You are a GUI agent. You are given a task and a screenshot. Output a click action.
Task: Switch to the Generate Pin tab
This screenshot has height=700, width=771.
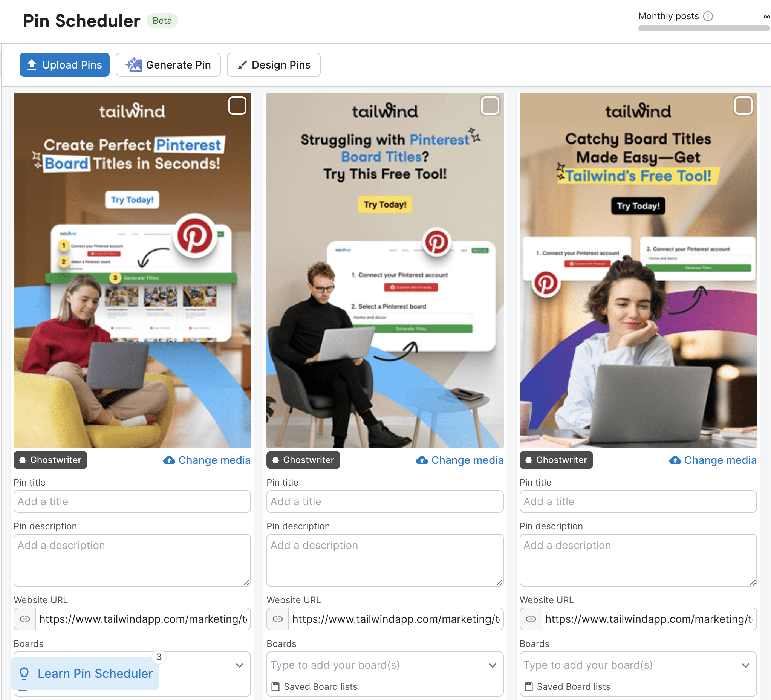point(168,64)
